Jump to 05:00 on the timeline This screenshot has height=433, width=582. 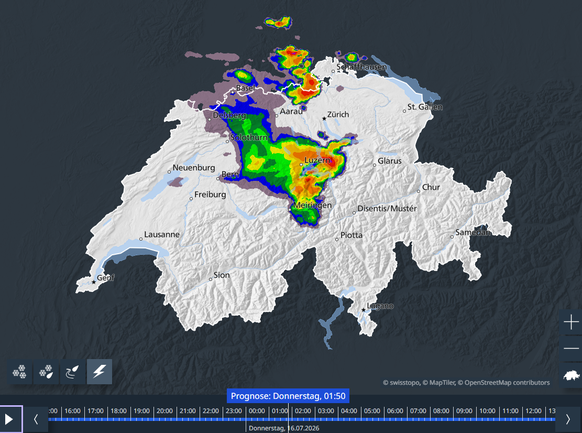click(x=372, y=411)
